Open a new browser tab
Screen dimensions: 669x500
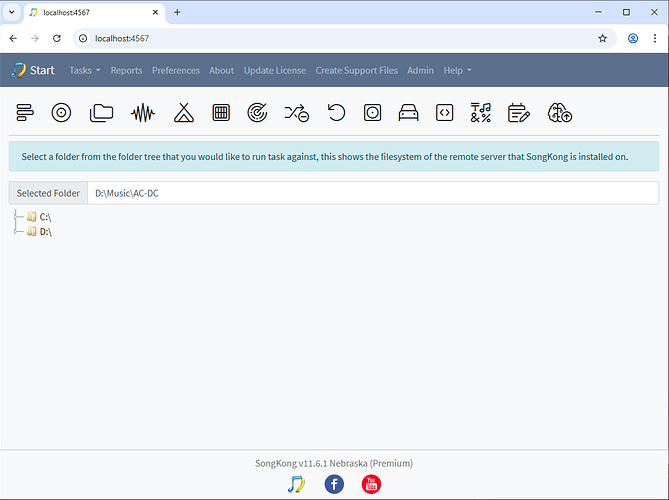coord(177,12)
